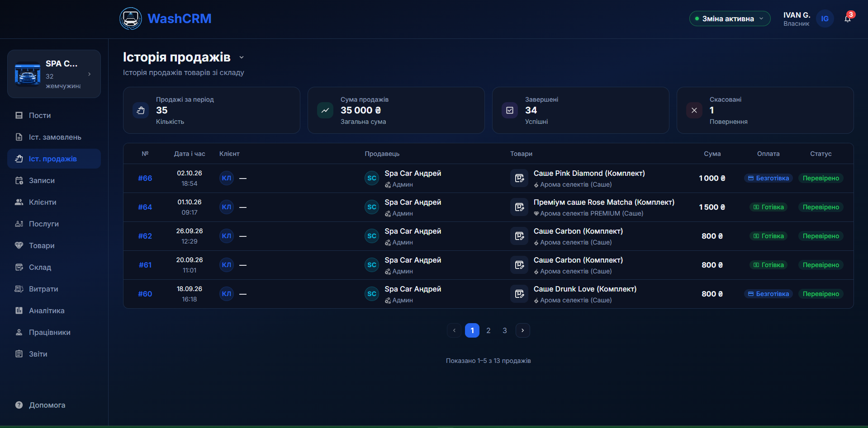Open the Скасовані summary card
The height and width of the screenshot is (428, 868).
tap(765, 110)
